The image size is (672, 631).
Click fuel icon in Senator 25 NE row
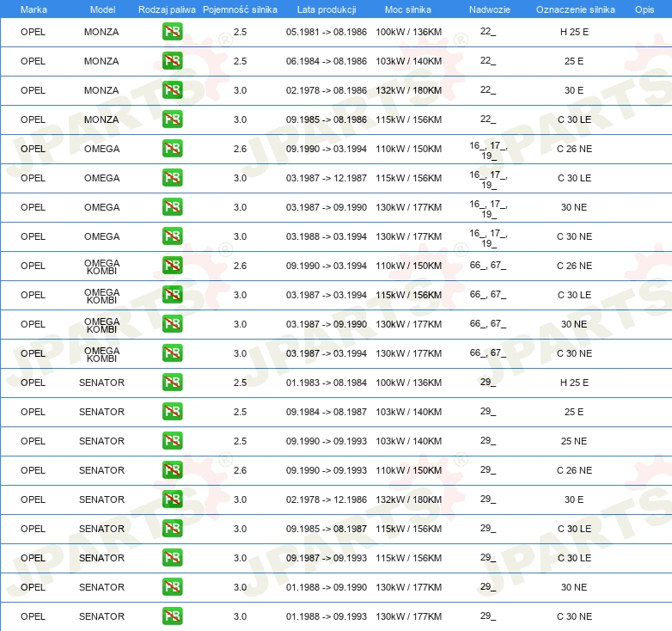click(172, 441)
